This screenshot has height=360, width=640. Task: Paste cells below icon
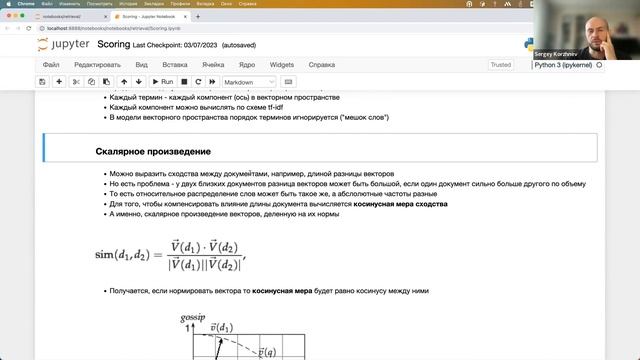pyautogui.click(x=106, y=82)
